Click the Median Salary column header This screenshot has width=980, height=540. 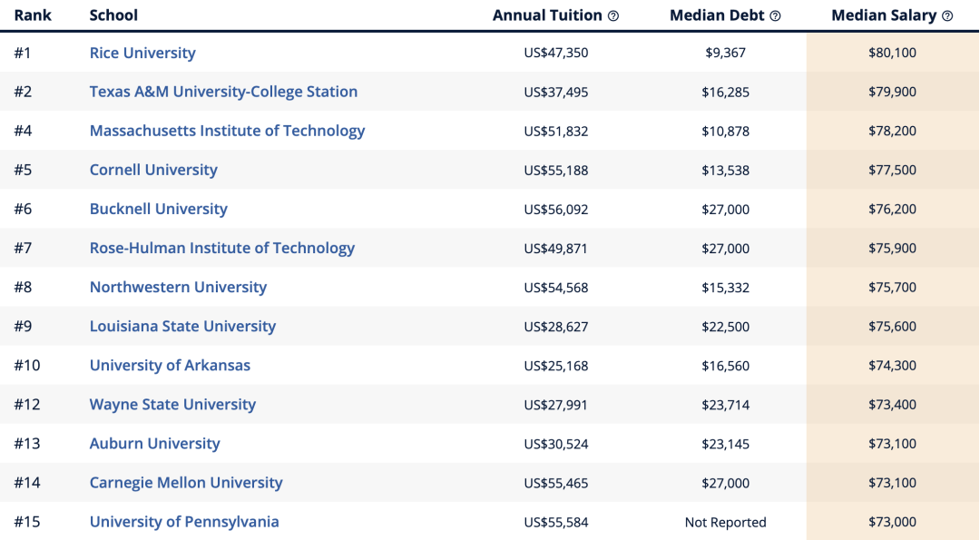click(884, 15)
